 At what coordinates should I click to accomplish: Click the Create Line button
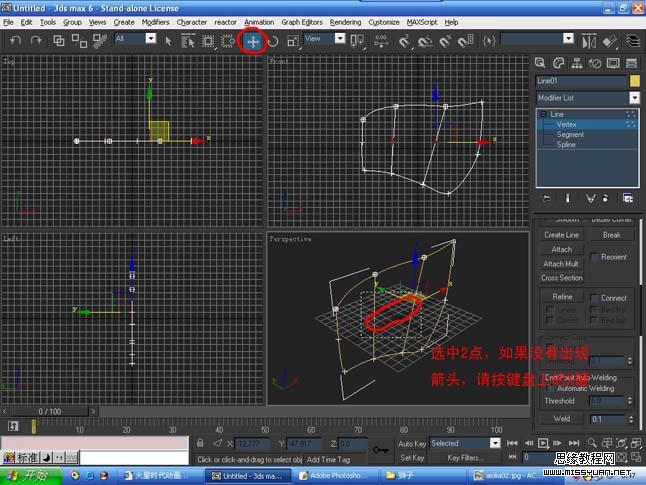point(562,235)
